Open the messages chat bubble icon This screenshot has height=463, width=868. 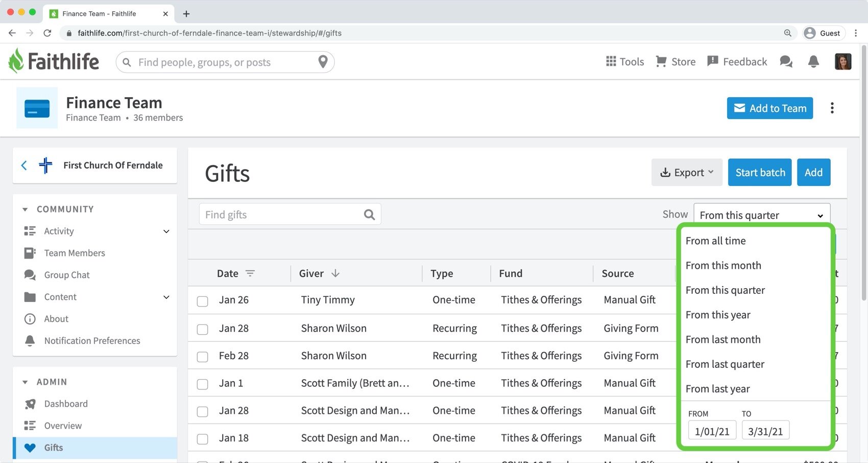[x=786, y=62]
